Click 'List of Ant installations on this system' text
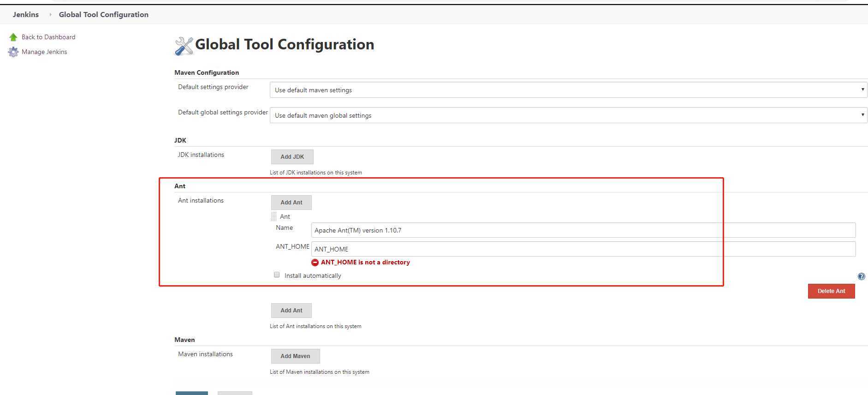 coord(315,326)
